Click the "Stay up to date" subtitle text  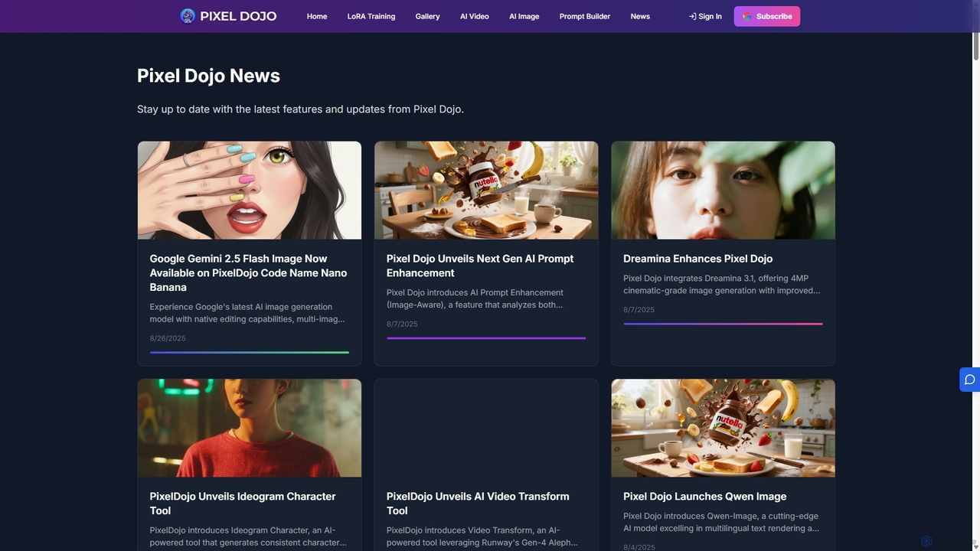click(x=300, y=109)
